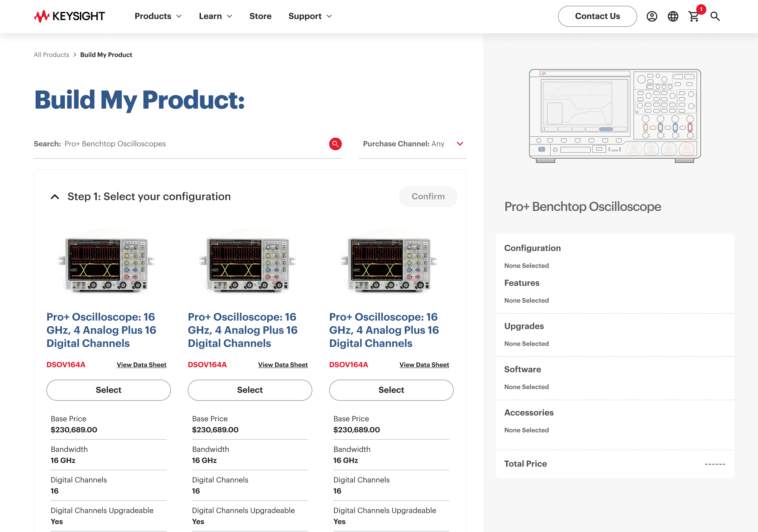The height and width of the screenshot is (532, 758).
Task: Open the third Pro+ Oscilloscope title link
Action: [384, 330]
